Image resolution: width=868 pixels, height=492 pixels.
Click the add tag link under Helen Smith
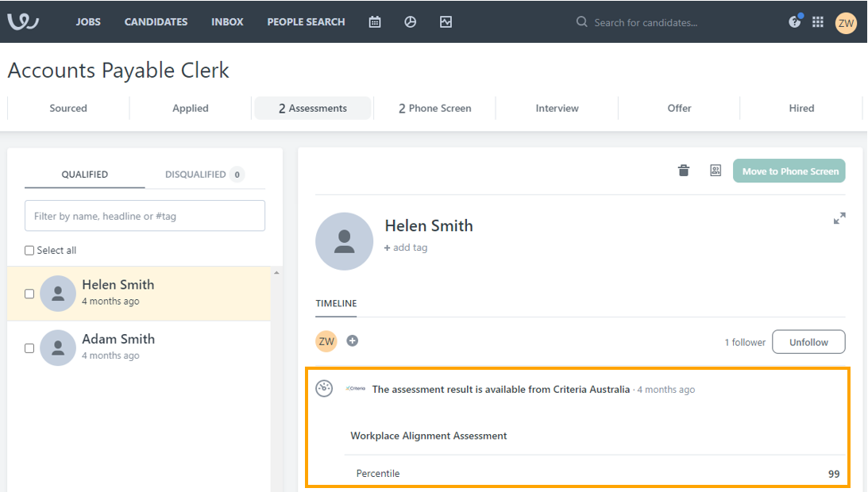(x=406, y=248)
